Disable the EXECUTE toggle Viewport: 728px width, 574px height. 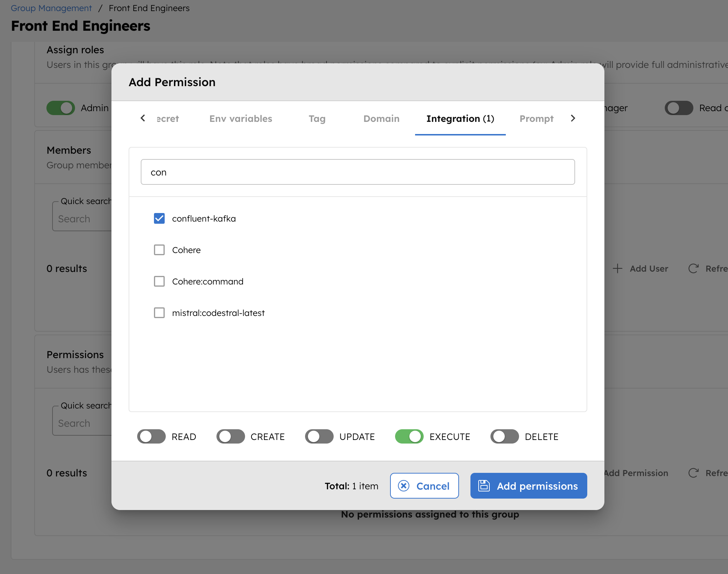(x=409, y=436)
